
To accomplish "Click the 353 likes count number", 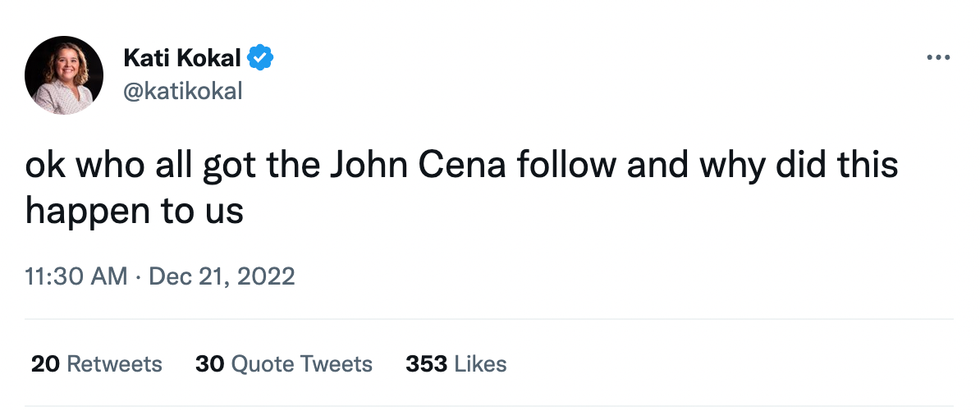I will click(426, 364).
